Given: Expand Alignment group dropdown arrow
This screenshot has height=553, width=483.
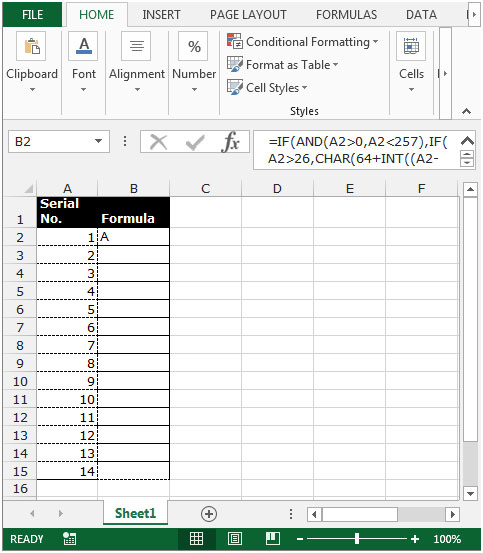Looking at the screenshot, I should coord(137,90).
